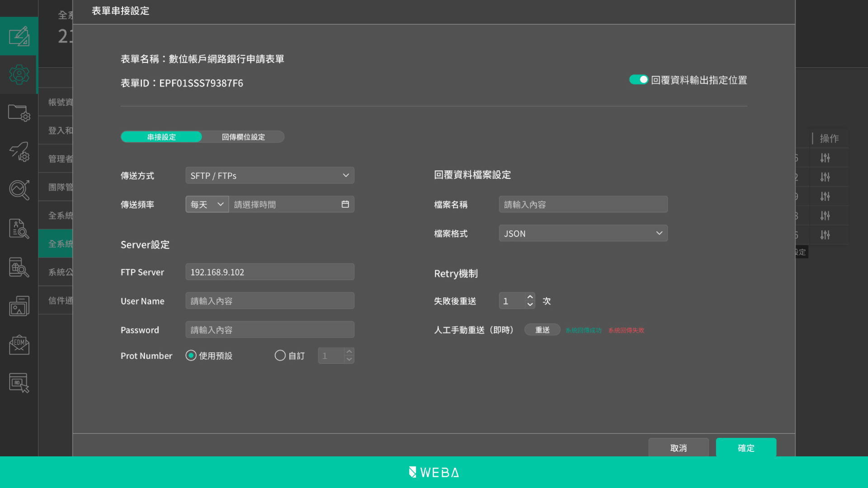
Task: Click the calendar icon in time picker
Action: point(345,204)
